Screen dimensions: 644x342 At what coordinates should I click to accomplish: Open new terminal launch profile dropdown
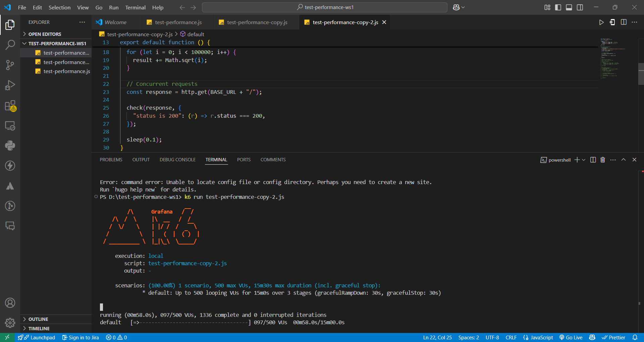pyautogui.click(x=584, y=160)
